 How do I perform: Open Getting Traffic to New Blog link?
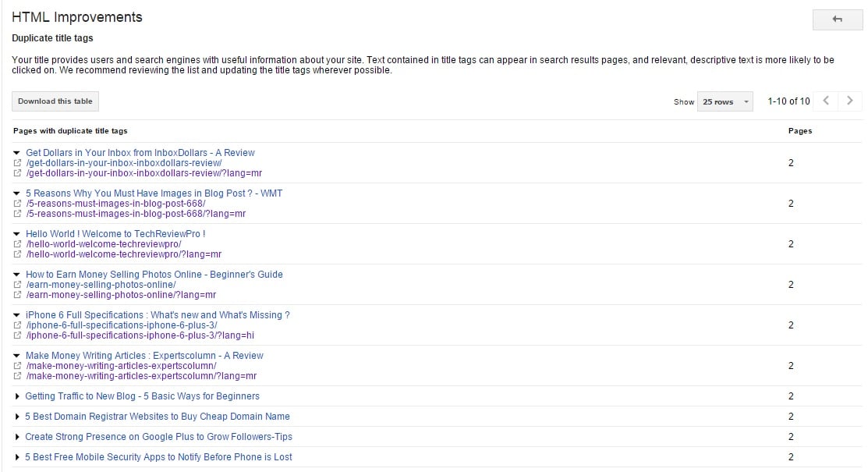tap(142, 396)
